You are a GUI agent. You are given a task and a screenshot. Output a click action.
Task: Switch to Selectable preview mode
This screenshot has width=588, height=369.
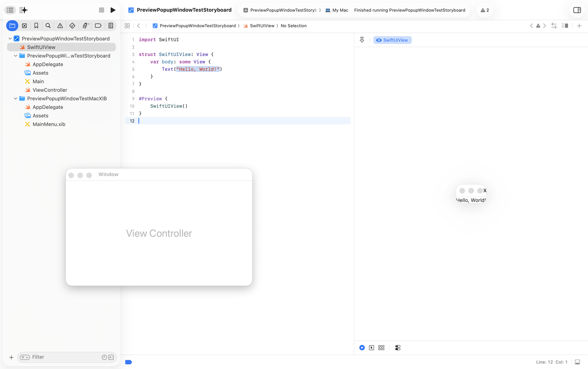coord(372,348)
